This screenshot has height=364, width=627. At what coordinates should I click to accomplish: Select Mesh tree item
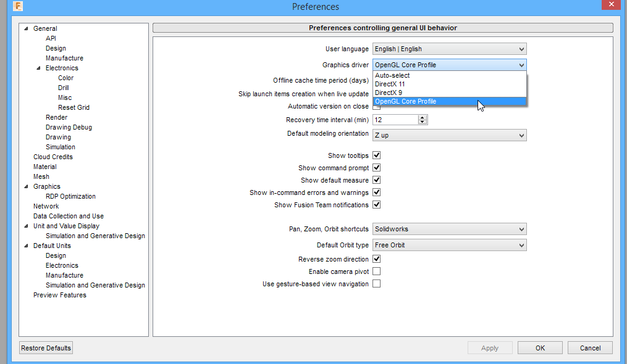[x=41, y=176]
